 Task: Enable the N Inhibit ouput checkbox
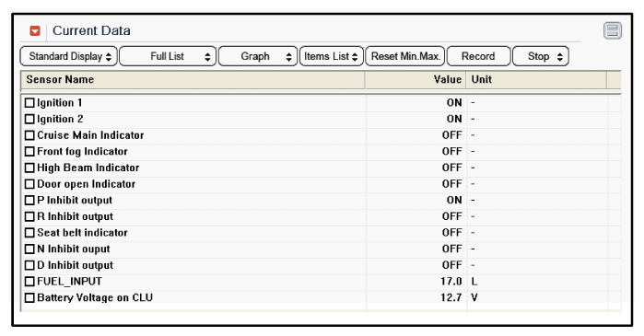click(x=29, y=249)
